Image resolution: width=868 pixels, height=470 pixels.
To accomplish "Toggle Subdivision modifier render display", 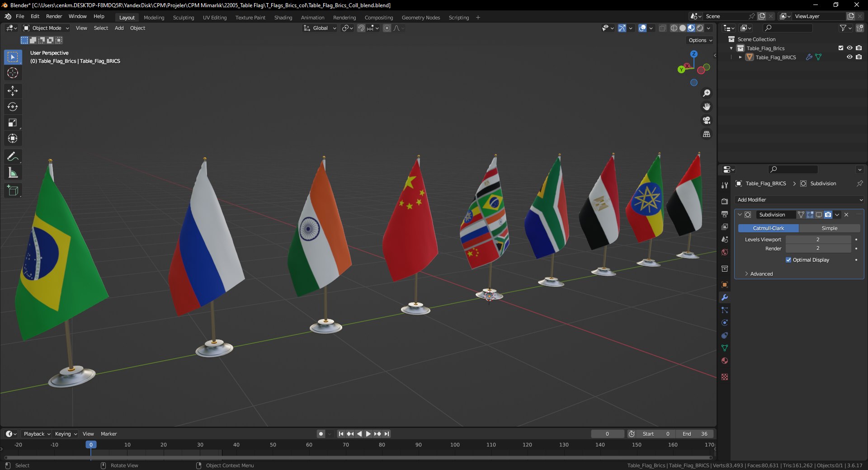I will pos(828,215).
